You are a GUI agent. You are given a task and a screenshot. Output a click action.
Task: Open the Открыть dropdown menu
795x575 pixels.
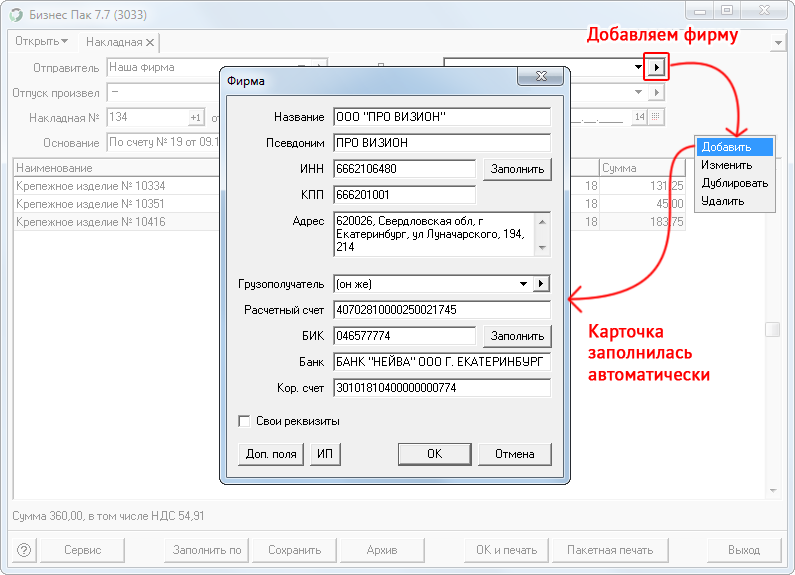[42, 42]
